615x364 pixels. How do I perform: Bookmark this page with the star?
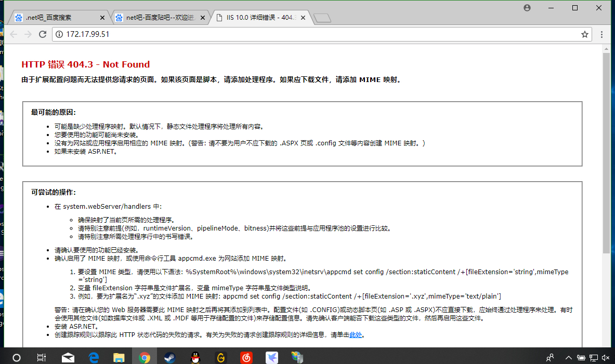(584, 34)
